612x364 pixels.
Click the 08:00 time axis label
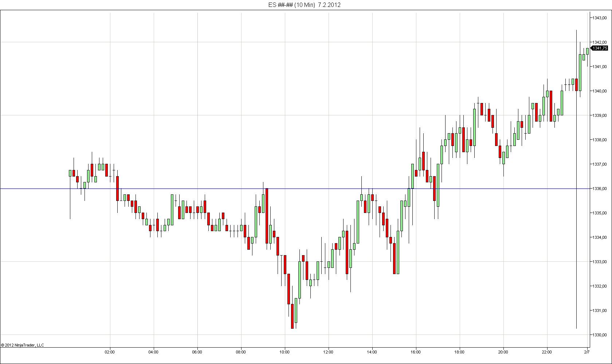[241, 352]
